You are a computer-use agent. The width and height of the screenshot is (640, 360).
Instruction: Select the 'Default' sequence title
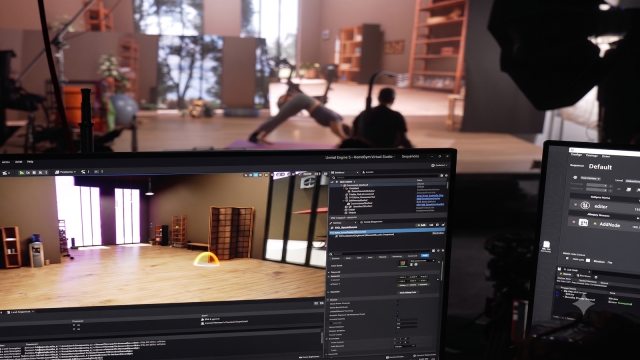tap(600, 167)
